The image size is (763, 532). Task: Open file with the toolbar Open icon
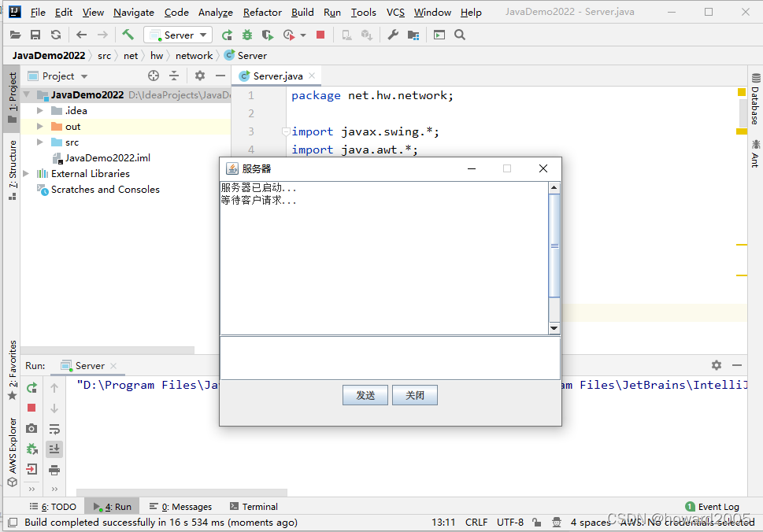pyautogui.click(x=15, y=35)
